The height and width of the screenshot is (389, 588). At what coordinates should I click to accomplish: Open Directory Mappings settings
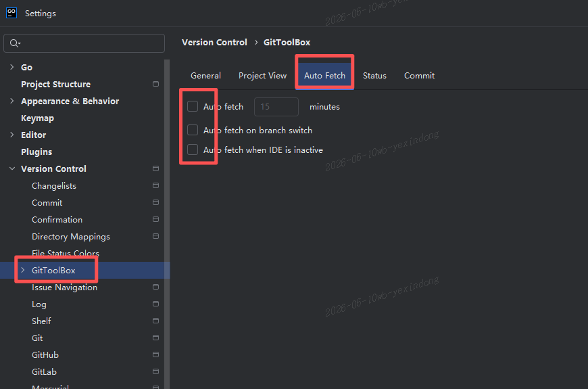[71, 237]
